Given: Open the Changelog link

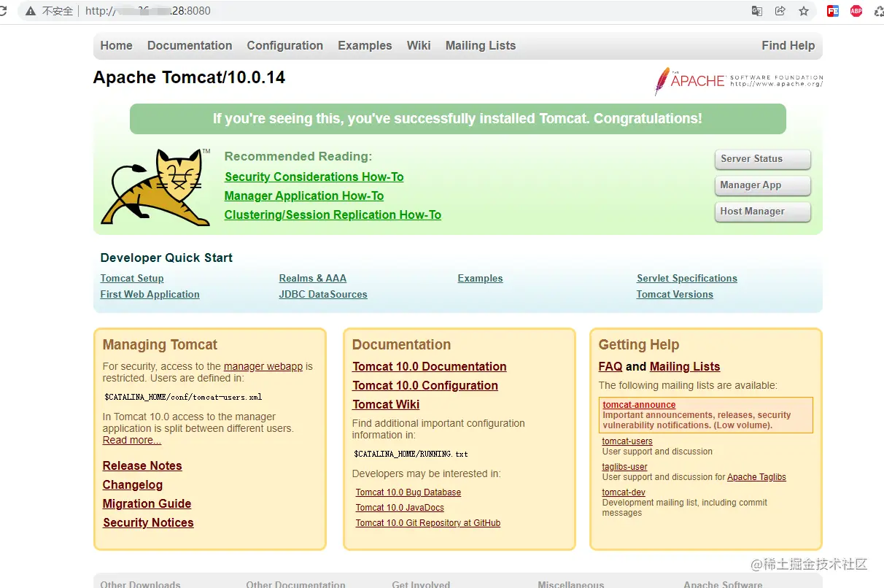Looking at the screenshot, I should click(133, 484).
